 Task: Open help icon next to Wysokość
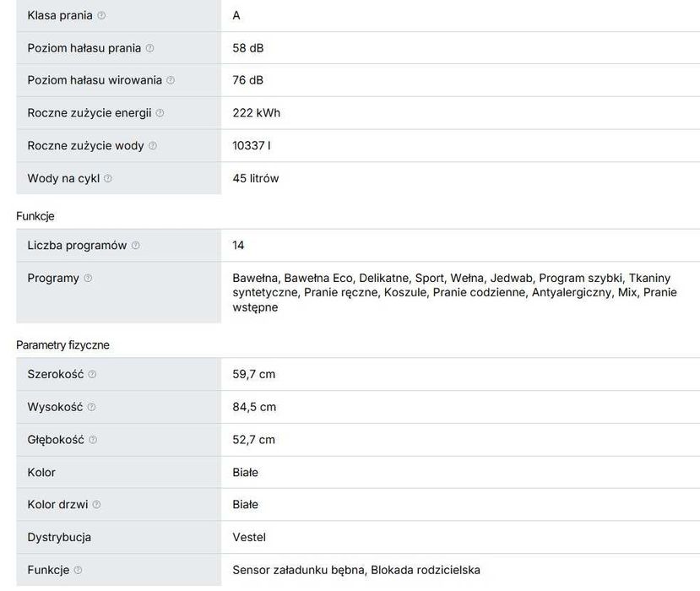click(x=91, y=408)
